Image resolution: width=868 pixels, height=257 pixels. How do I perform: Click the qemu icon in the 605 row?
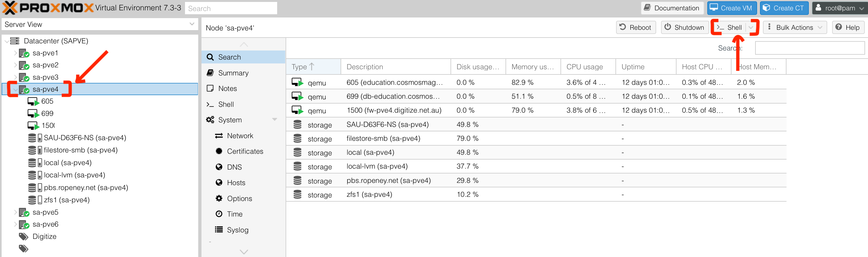(x=298, y=82)
